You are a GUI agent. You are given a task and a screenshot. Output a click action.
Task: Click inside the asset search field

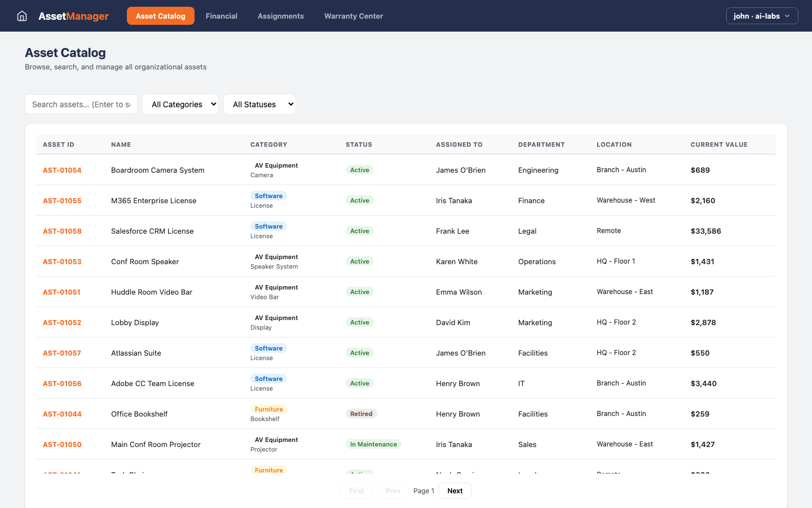click(x=81, y=104)
